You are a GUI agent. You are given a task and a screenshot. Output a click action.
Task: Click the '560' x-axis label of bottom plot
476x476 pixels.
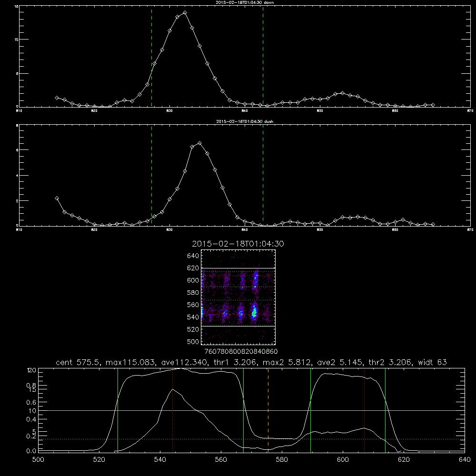(x=221, y=460)
